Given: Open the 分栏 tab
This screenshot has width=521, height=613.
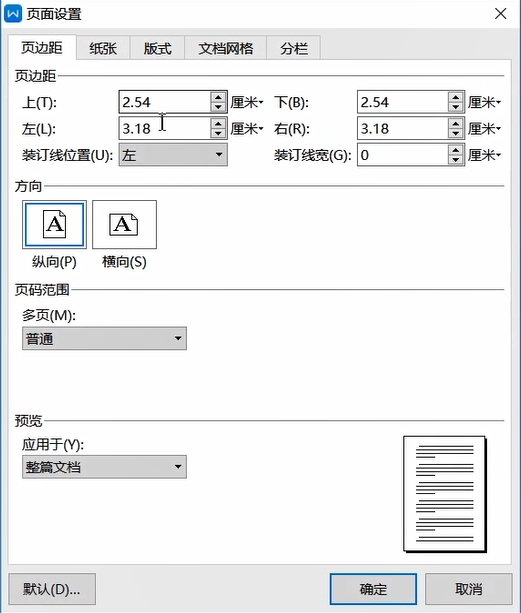Looking at the screenshot, I should (294, 48).
